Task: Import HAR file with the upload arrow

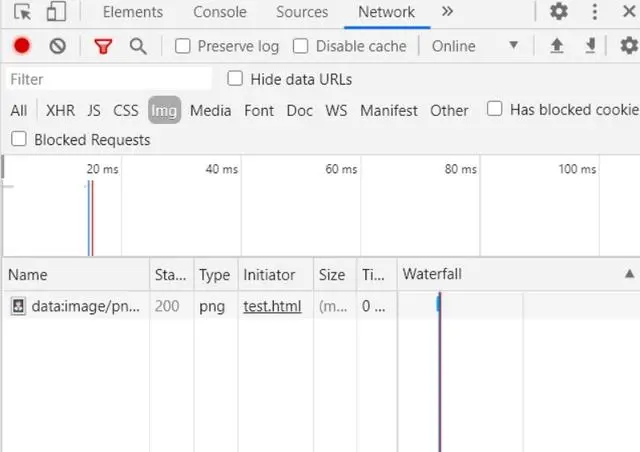Action: [557, 46]
